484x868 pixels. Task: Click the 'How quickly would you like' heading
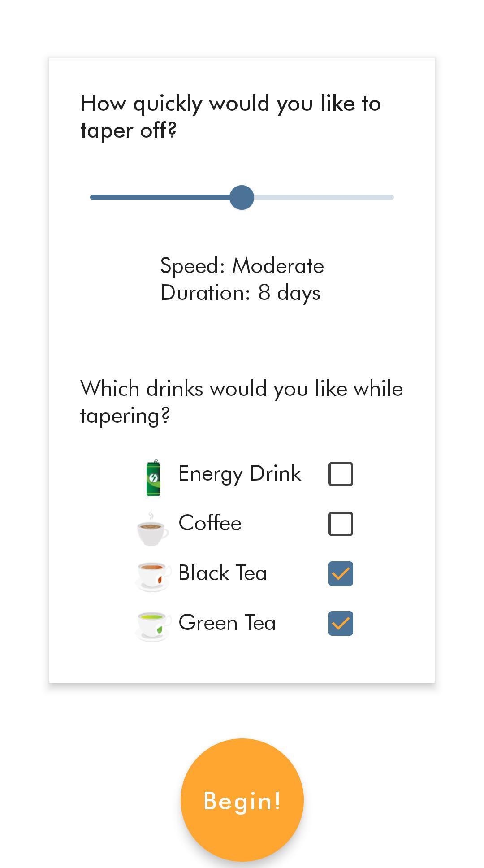tap(231, 117)
